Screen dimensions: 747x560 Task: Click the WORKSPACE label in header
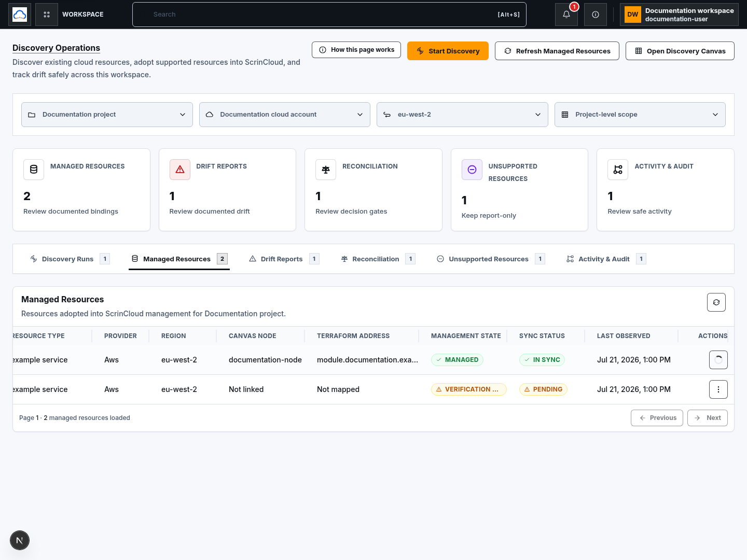(83, 15)
